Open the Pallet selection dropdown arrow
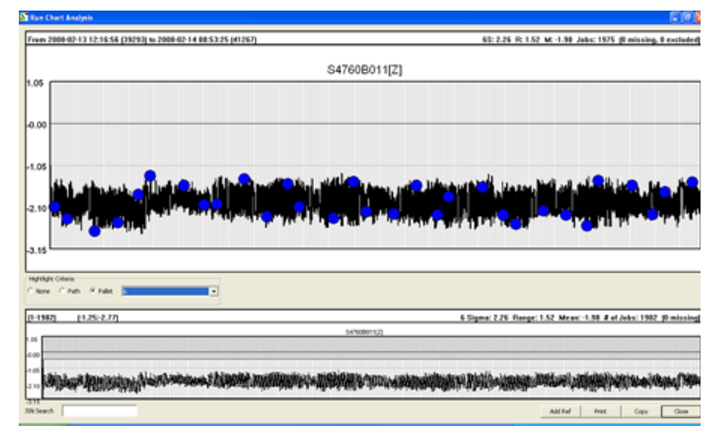 pyautogui.click(x=213, y=291)
